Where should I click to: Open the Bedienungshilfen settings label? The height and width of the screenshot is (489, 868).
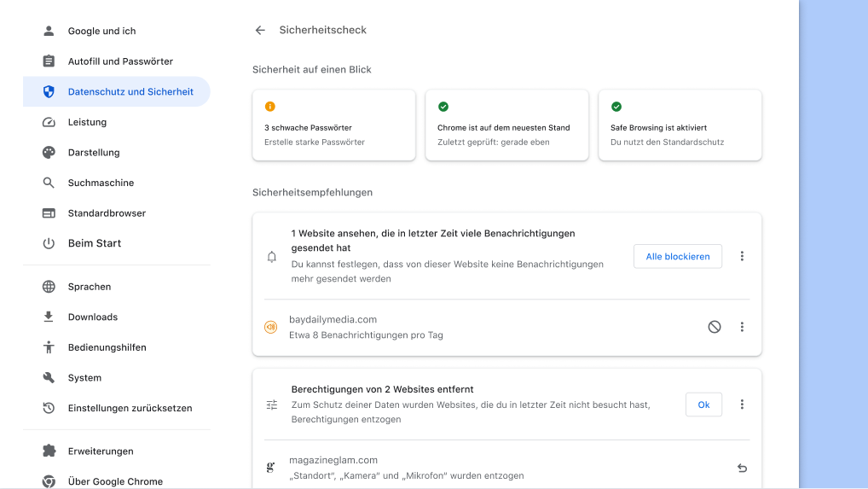click(x=107, y=347)
